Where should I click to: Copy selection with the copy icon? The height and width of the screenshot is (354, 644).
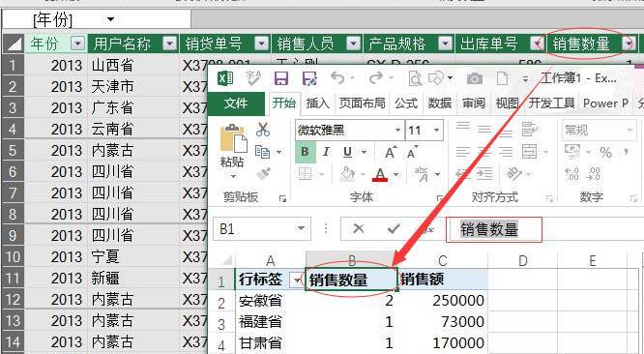point(262,152)
